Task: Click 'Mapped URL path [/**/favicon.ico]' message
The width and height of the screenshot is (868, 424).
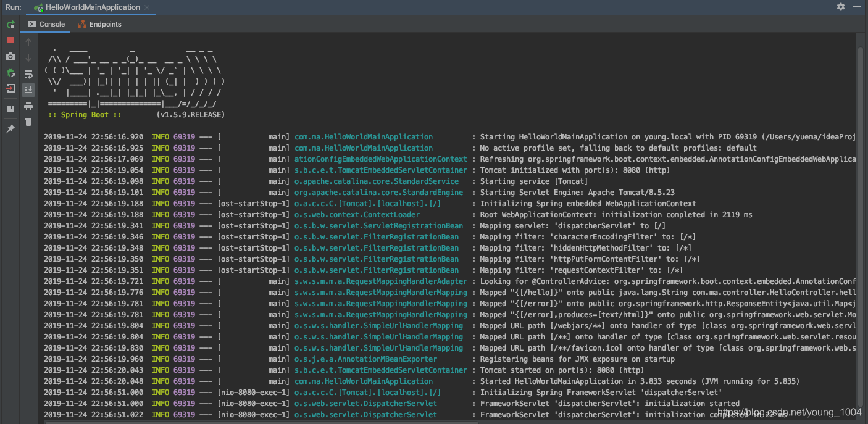Action: 551,348
